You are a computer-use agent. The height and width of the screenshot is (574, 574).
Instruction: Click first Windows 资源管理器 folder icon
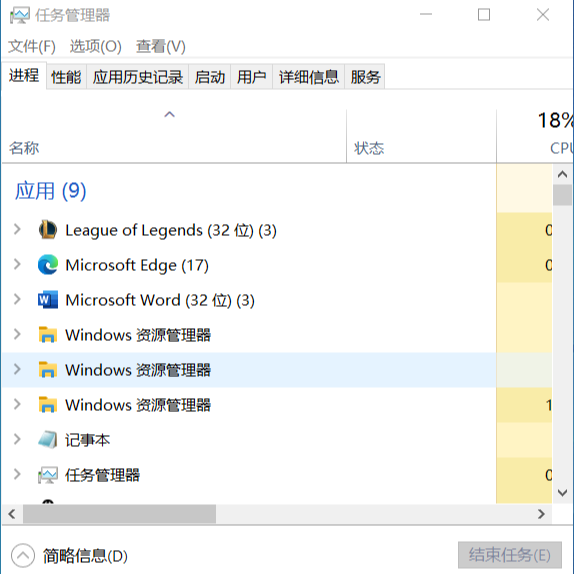tap(48, 335)
